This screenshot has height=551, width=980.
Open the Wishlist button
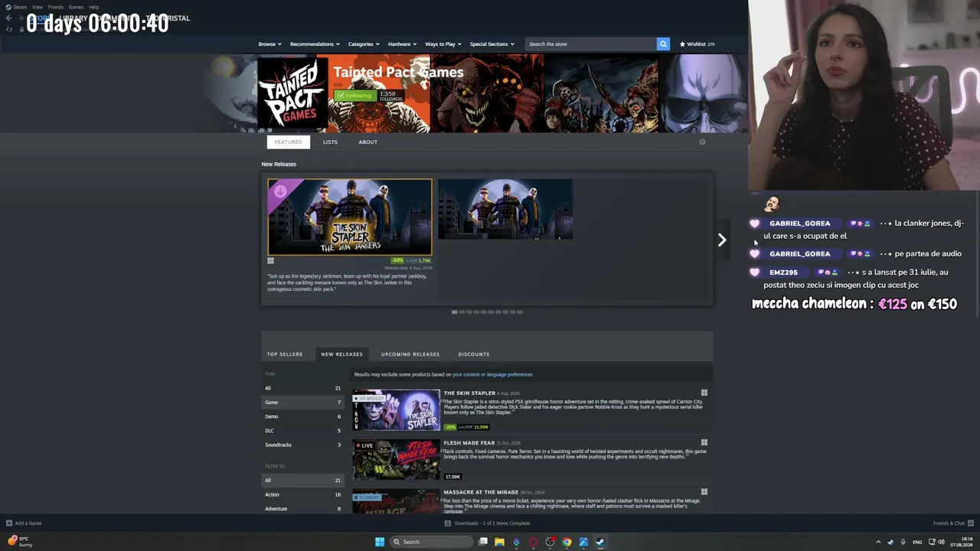click(x=697, y=44)
